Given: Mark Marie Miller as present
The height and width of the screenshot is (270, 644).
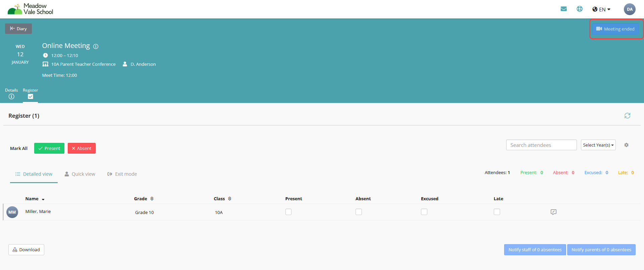Looking at the screenshot, I should click(288, 212).
